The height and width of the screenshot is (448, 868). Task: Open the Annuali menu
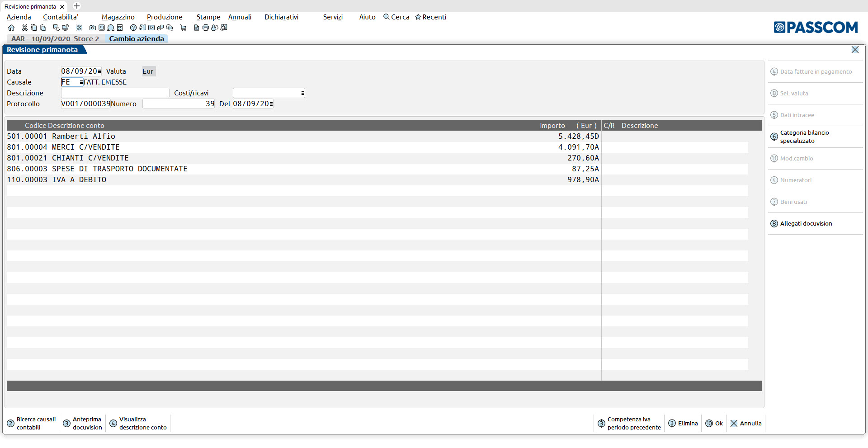[240, 17]
